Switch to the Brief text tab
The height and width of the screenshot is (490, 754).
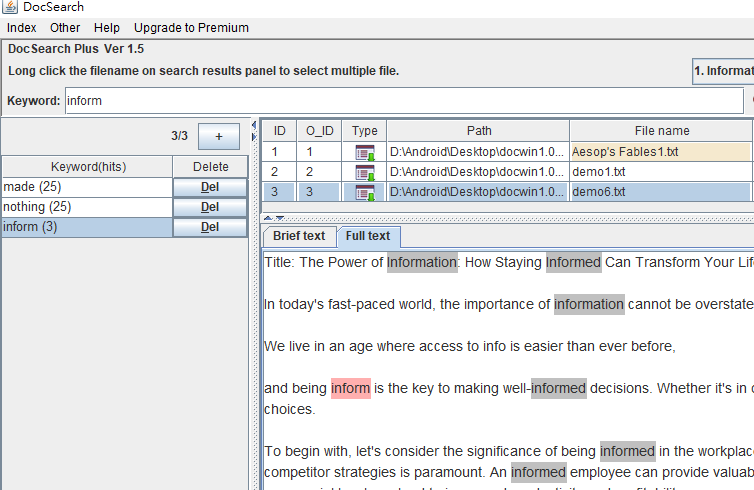[x=299, y=236]
